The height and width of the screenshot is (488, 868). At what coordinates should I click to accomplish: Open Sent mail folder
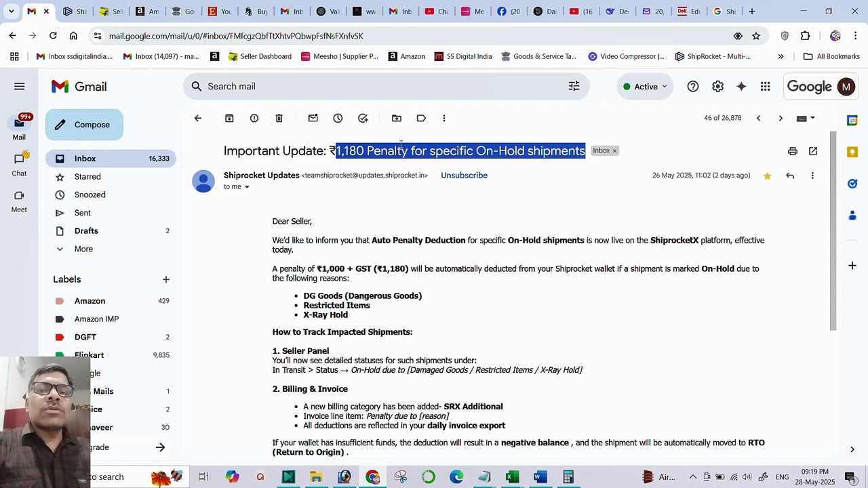(x=111, y=213)
